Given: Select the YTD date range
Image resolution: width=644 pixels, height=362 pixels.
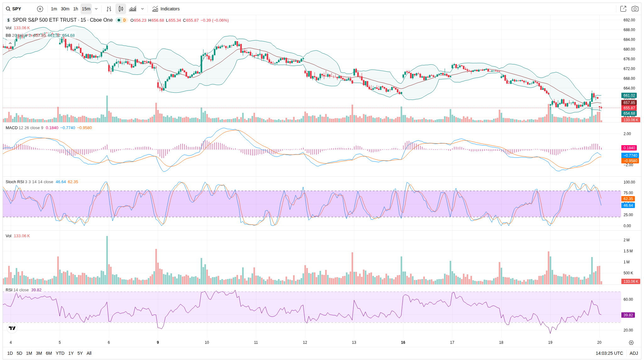Looking at the screenshot, I should pyautogui.click(x=60, y=353).
